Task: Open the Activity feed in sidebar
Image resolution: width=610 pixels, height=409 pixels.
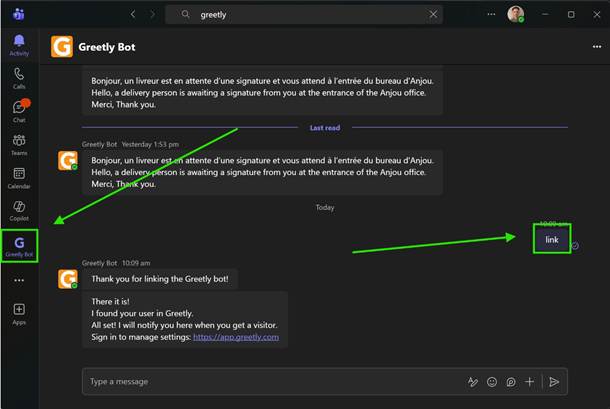Action: 19,45
